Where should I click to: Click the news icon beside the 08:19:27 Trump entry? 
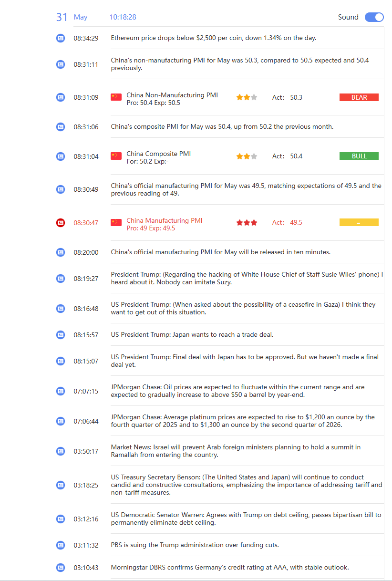(x=61, y=278)
